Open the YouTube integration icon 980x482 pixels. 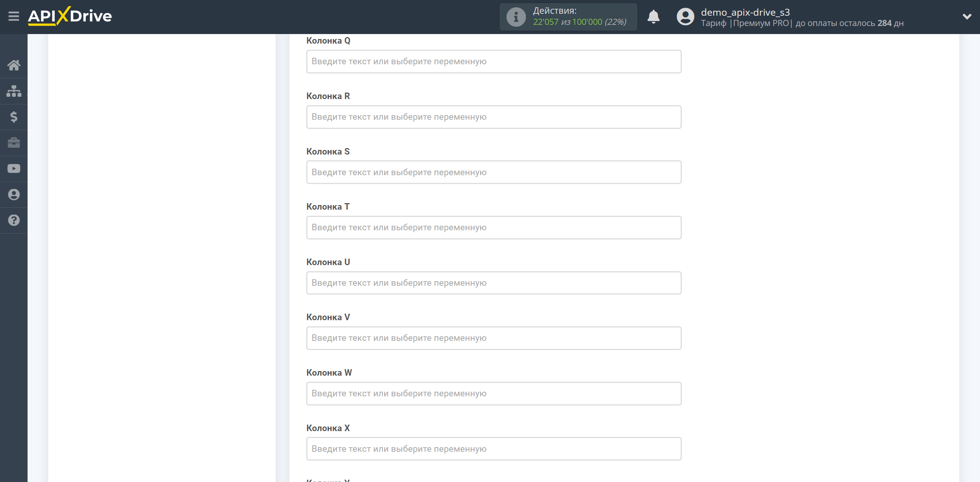click(14, 168)
